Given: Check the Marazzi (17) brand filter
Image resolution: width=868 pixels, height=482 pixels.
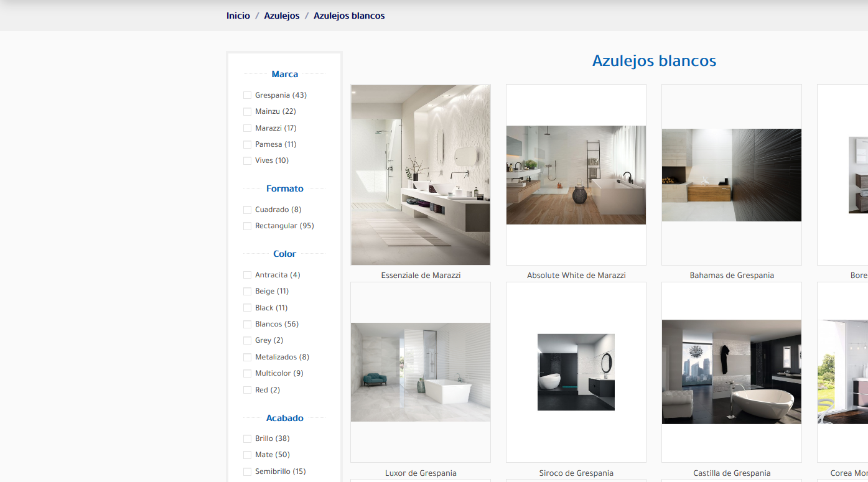Looking at the screenshot, I should click(x=247, y=128).
